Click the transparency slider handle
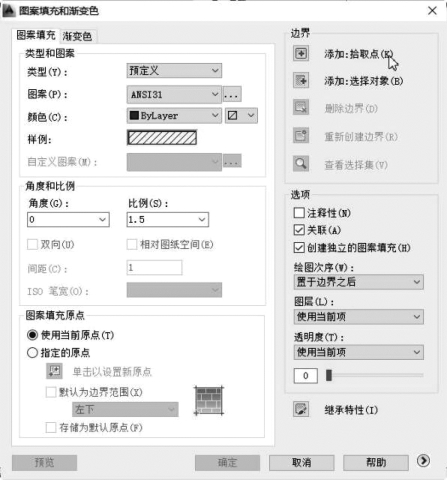 [x=329, y=375]
